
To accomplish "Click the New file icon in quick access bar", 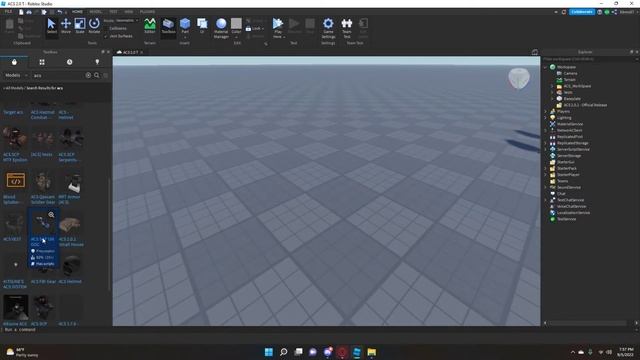I will point(21,12).
